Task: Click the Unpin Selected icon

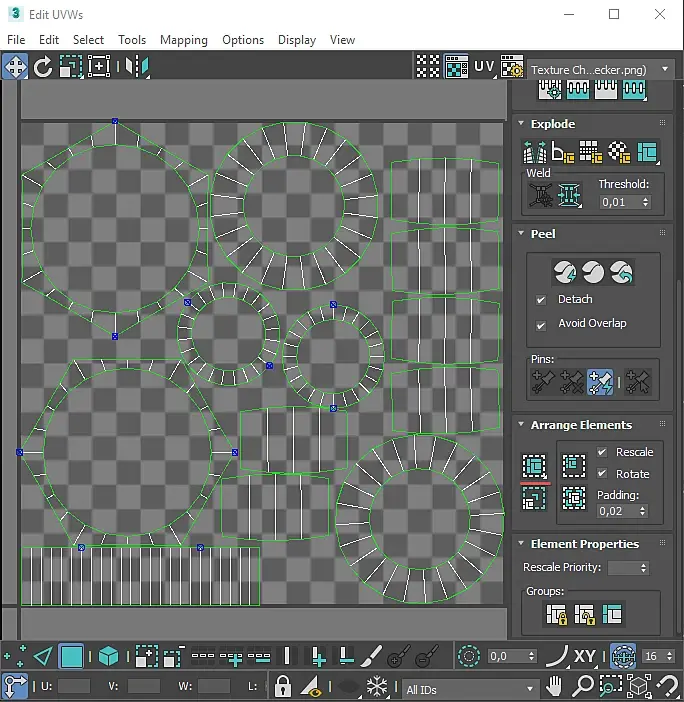Action: point(571,382)
